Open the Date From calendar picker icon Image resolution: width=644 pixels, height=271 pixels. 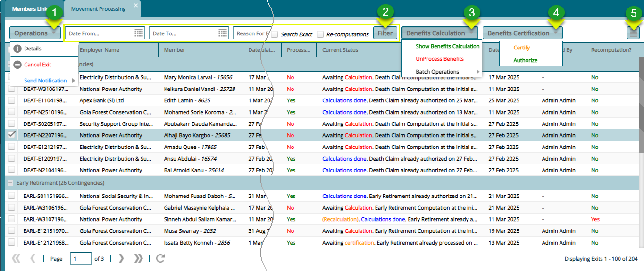(x=138, y=33)
